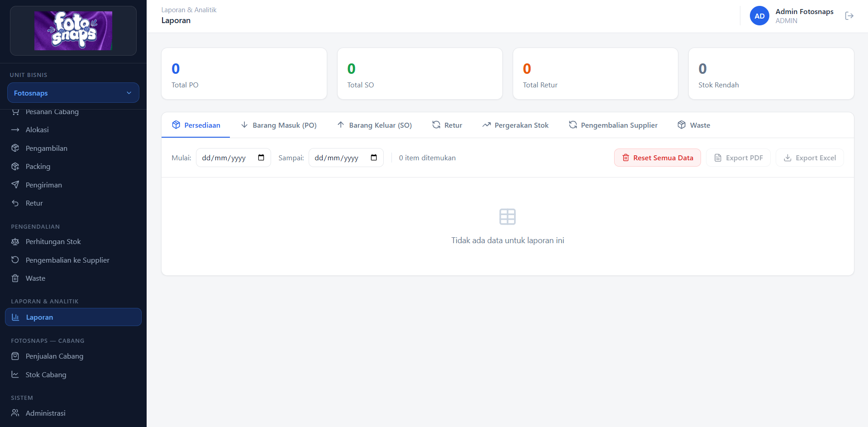The height and width of the screenshot is (427, 868).
Task: Click the Laporan bar chart icon
Action: [15, 317]
